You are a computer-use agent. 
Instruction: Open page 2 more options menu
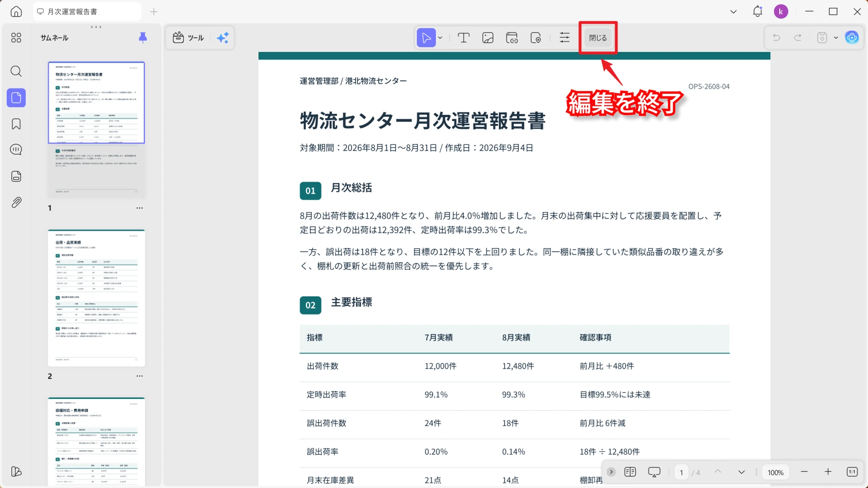coord(139,376)
